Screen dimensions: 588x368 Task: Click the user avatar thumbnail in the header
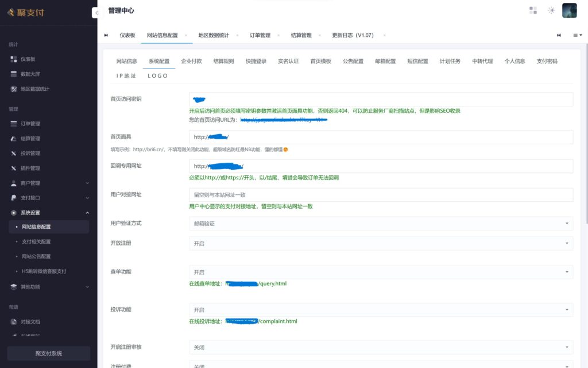pos(569,10)
